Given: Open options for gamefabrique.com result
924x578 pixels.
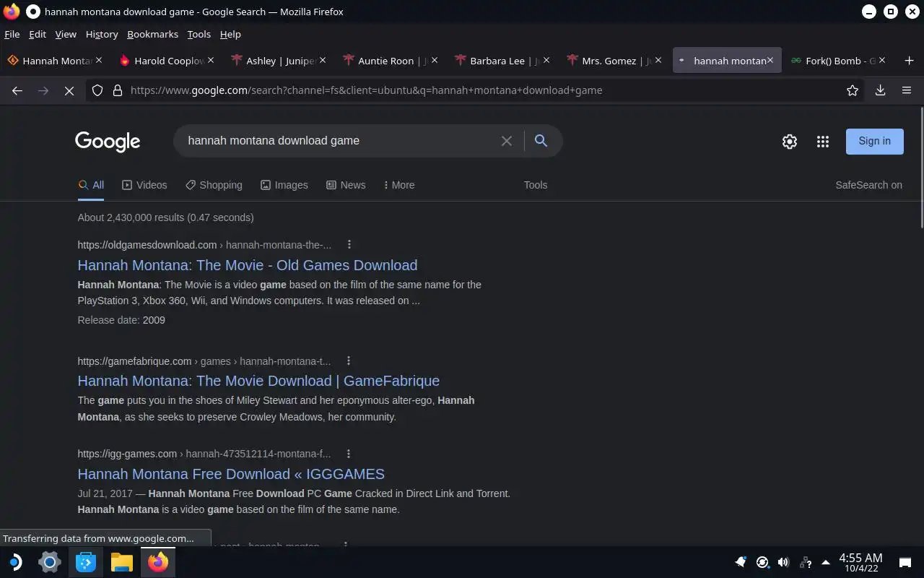Looking at the screenshot, I should click(x=349, y=361).
